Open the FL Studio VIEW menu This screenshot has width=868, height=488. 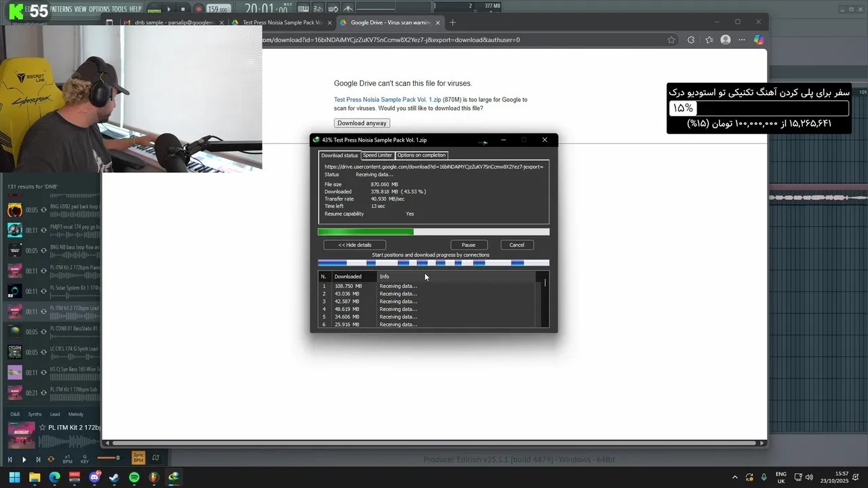[x=80, y=9]
